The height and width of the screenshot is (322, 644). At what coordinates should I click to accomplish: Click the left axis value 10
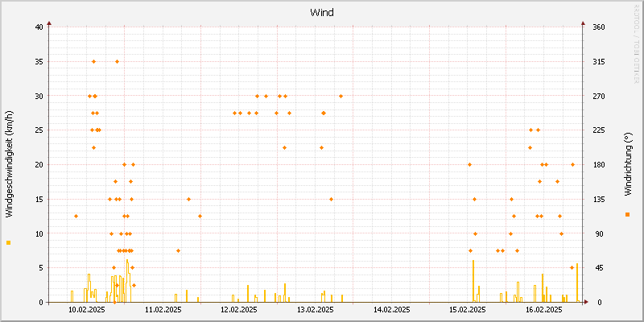pyautogui.click(x=39, y=233)
